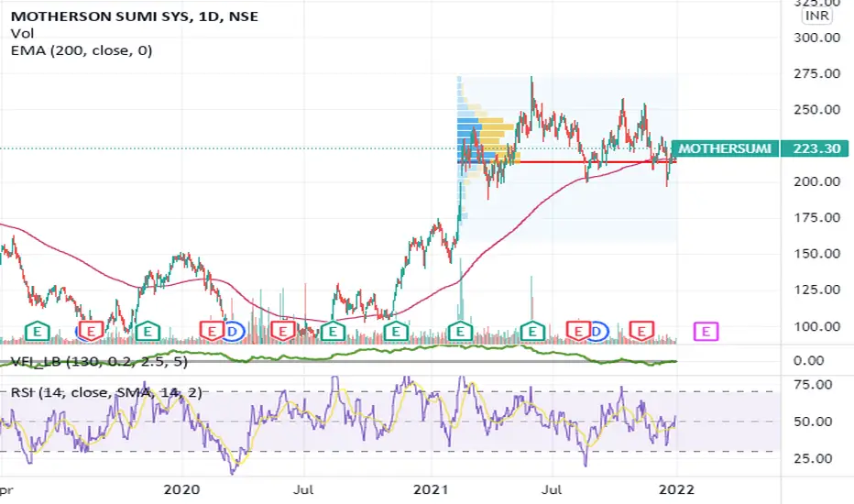The width and height of the screenshot is (854, 504).
Task: Click the 50.00 RSI axis label
Action: pyautogui.click(x=813, y=422)
